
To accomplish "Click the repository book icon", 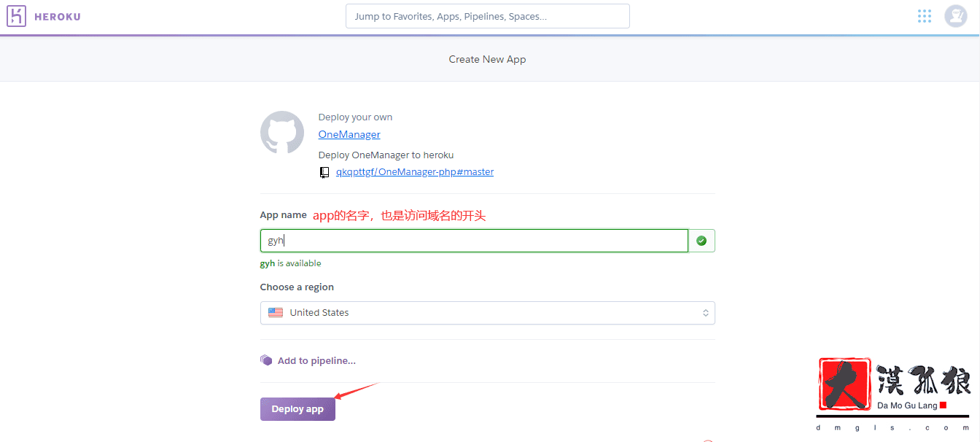I will click(x=324, y=173).
